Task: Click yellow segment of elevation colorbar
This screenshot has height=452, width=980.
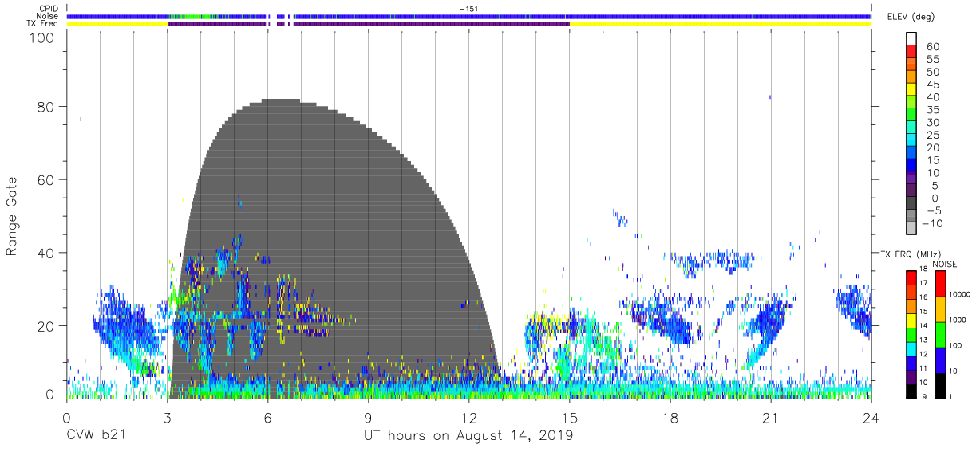Action: click(x=911, y=89)
